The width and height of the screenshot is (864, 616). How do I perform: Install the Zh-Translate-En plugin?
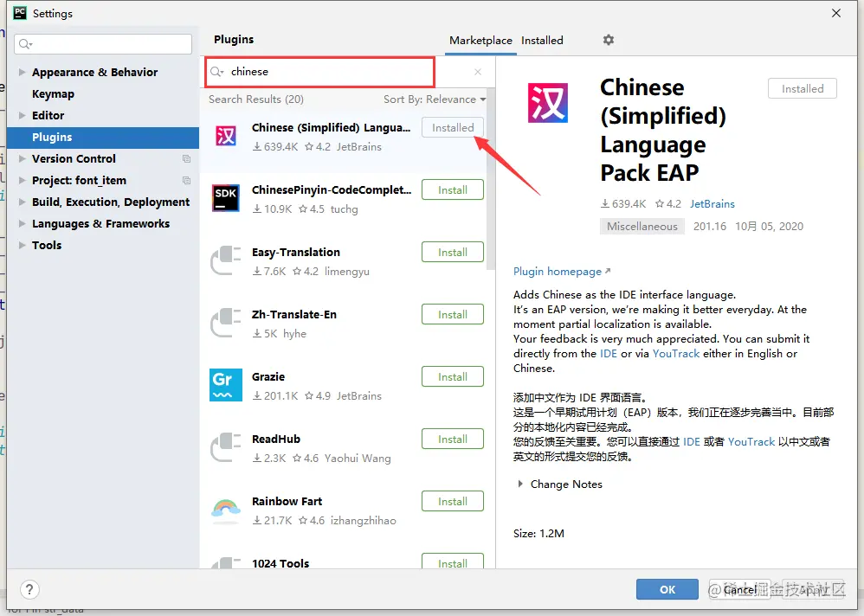453,314
